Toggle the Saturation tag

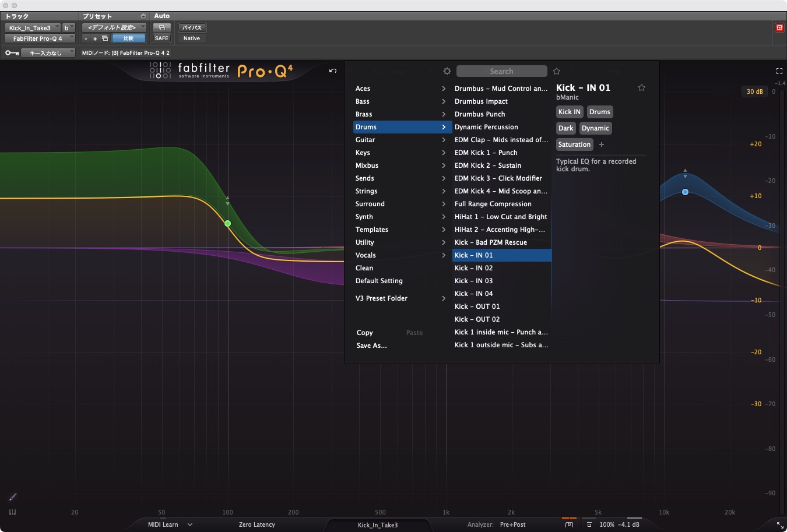(x=575, y=145)
